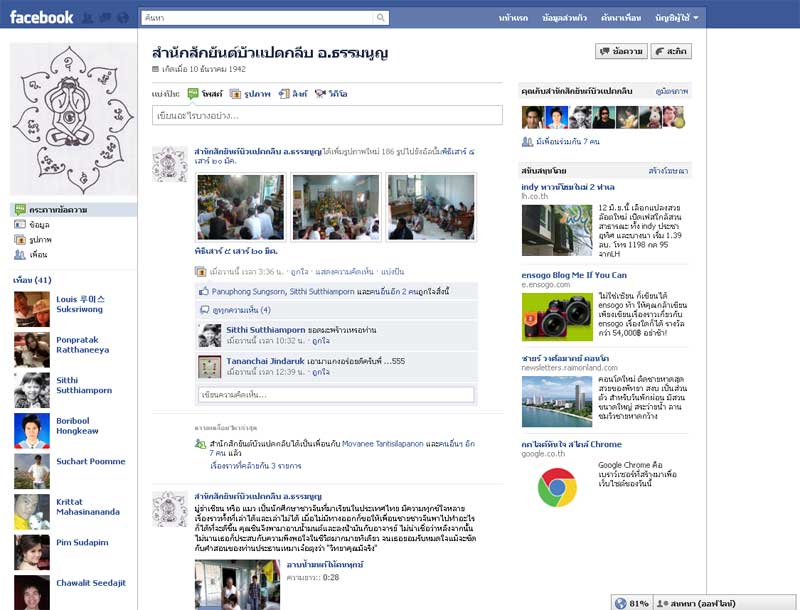
Task: Click the 0:28 video thumbnail
Action: (229, 585)
